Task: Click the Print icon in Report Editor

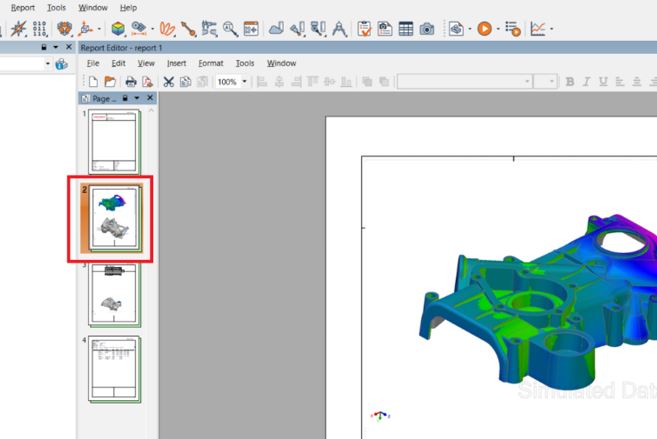Action: click(x=131, y=82)
